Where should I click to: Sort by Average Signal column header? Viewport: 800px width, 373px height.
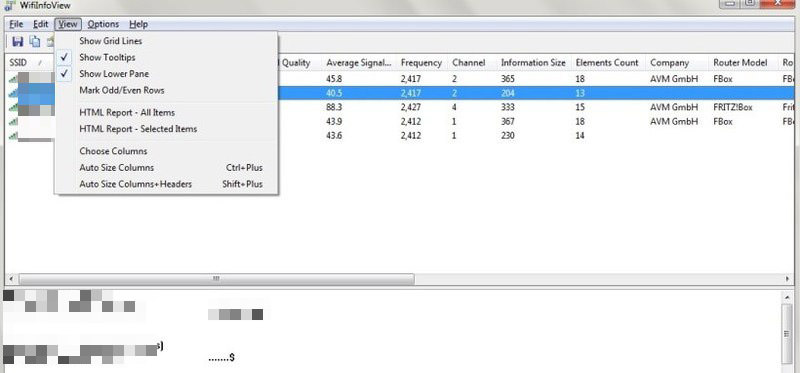pos(359,63)
